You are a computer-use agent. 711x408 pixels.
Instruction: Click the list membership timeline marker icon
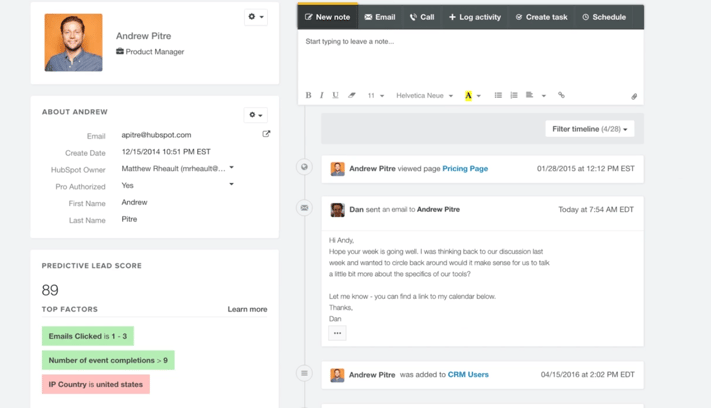[x=304, y=373]
